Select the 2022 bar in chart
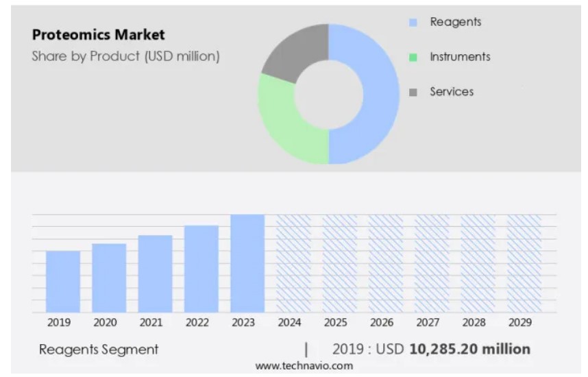The height and width of the screenshot is (377, 588). (x=201, y=269)
